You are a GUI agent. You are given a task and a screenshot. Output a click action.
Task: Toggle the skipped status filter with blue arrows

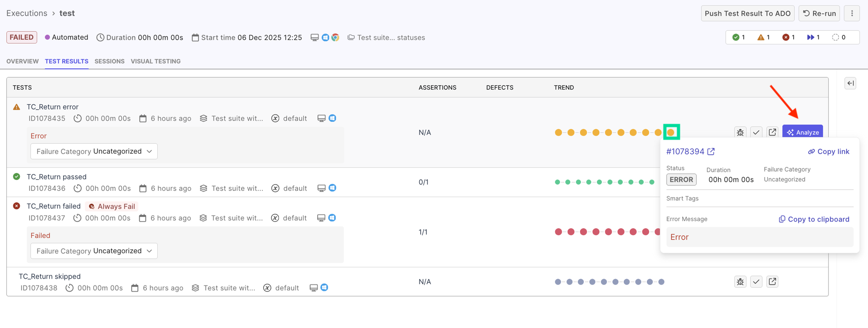coord(814,37)
